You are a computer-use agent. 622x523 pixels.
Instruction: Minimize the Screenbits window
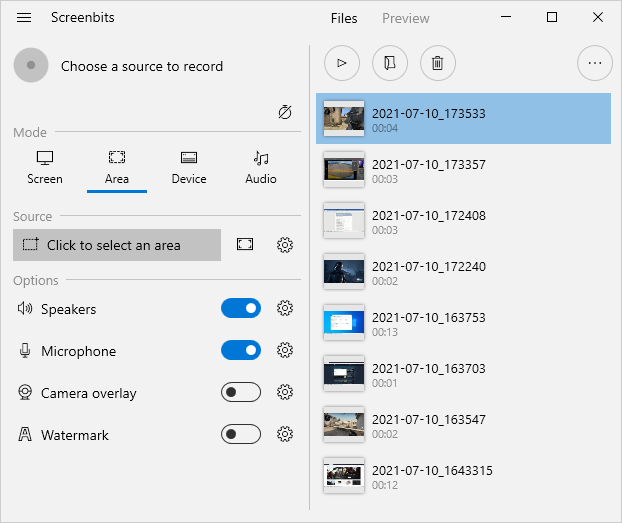point(506,17)
